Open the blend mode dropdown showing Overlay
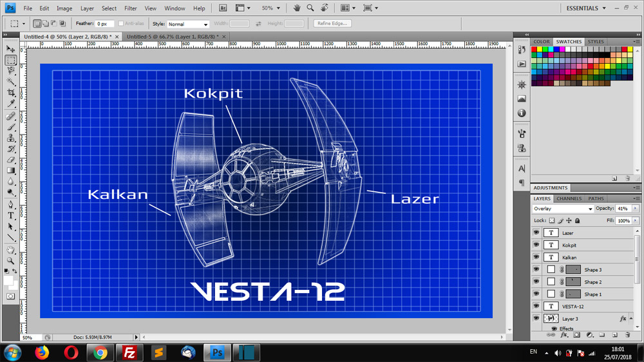This screenshot has height=362, width=644. pyautogui.click(x=563, y=209)
